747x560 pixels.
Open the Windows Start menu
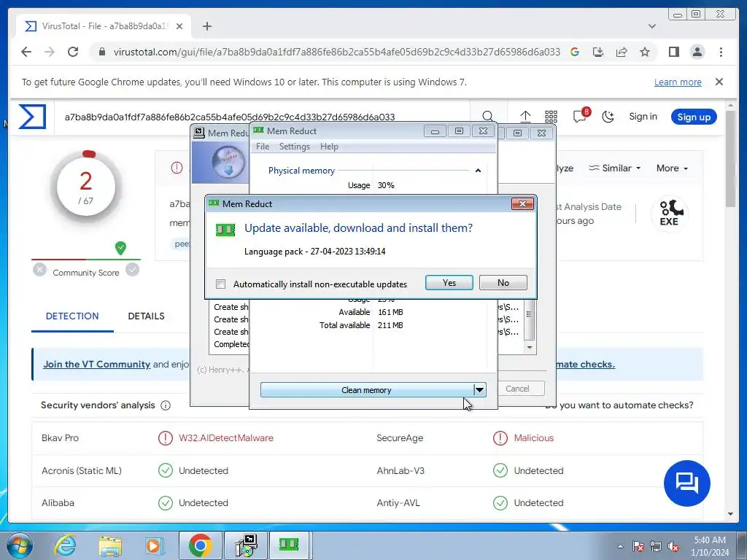point(18,545)
